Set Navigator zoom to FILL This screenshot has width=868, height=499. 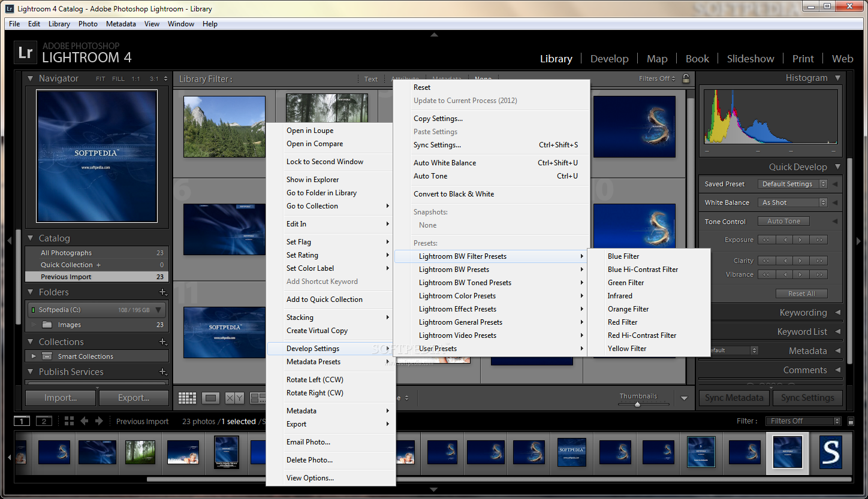118,78
